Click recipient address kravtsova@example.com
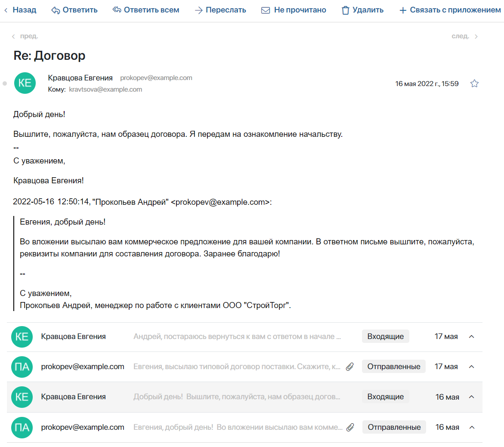504x447 pixels. tap(105, 89)
